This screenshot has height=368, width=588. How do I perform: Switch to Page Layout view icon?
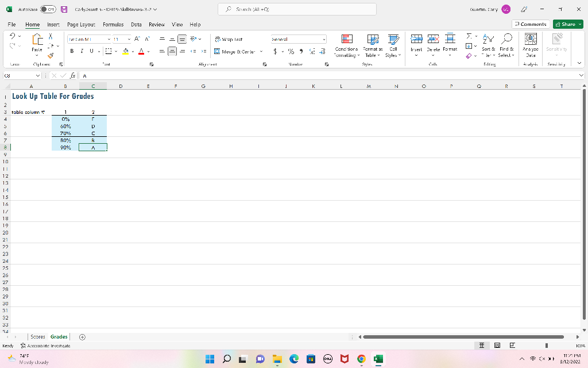497,346
